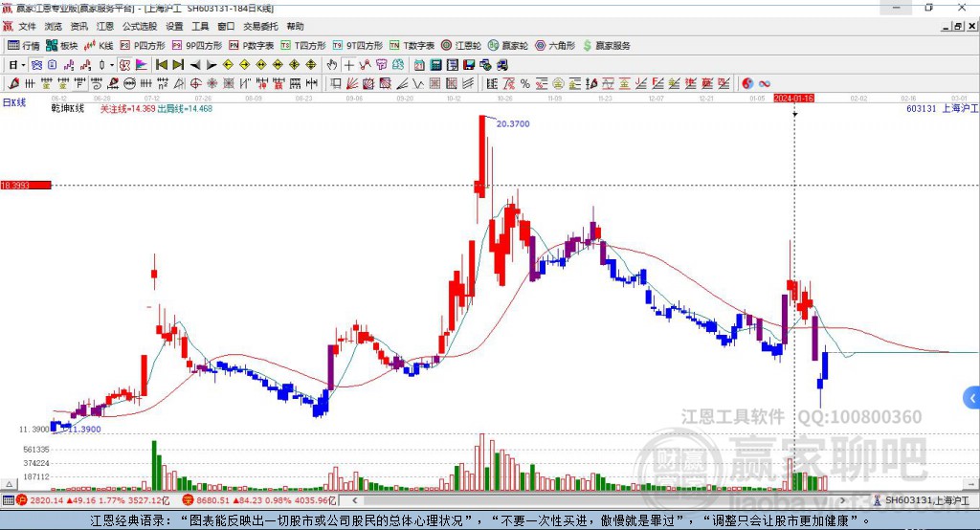The image size is (980, 530).
Task: Launch the 赢家轮 wheel tool
Action: click(x=508, y=46)
